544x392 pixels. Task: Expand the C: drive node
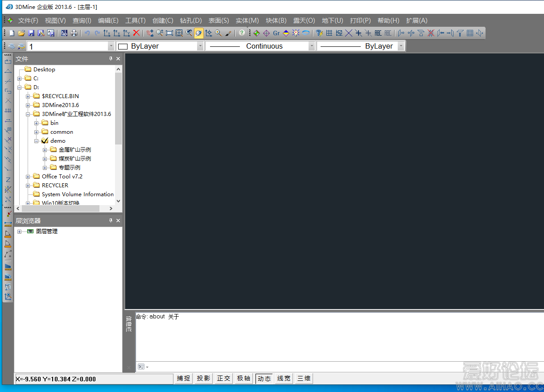[20, 78]
